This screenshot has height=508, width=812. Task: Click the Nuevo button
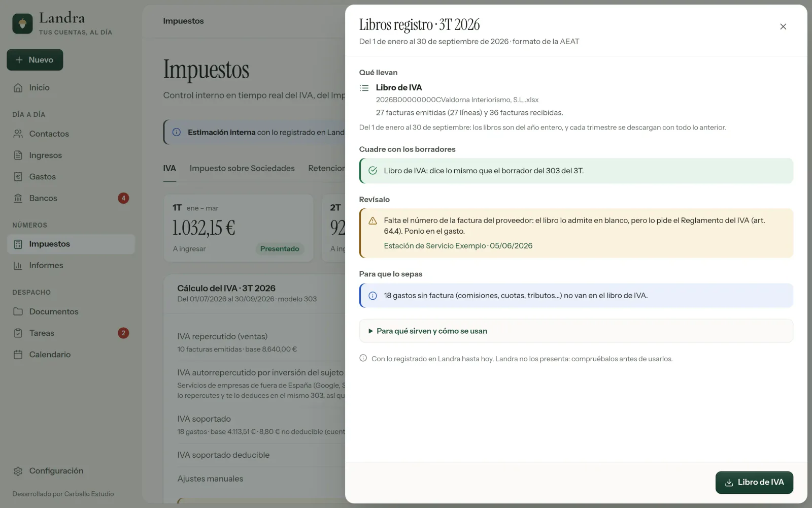click(35, 60)
